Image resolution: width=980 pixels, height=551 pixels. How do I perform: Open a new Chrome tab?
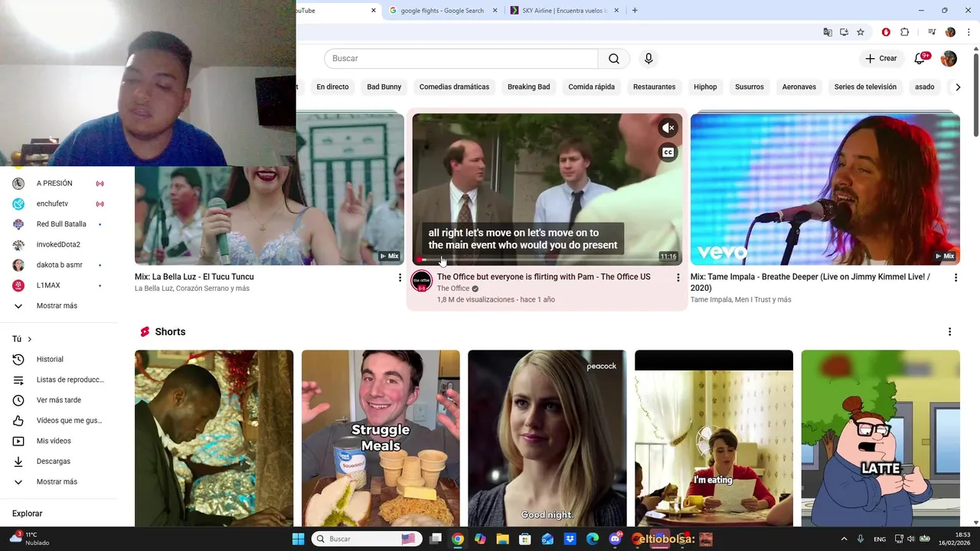[x=635, y=11]
